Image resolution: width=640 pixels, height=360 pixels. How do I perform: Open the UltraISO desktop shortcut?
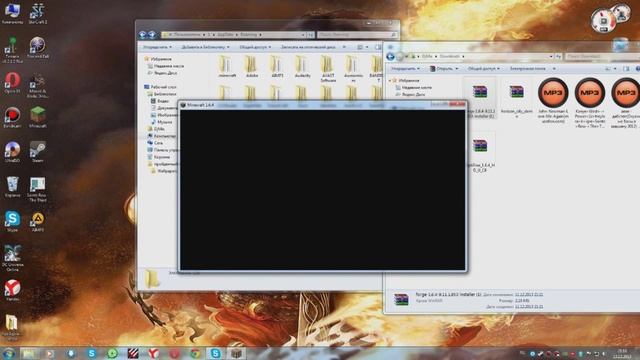pos(12,152)
